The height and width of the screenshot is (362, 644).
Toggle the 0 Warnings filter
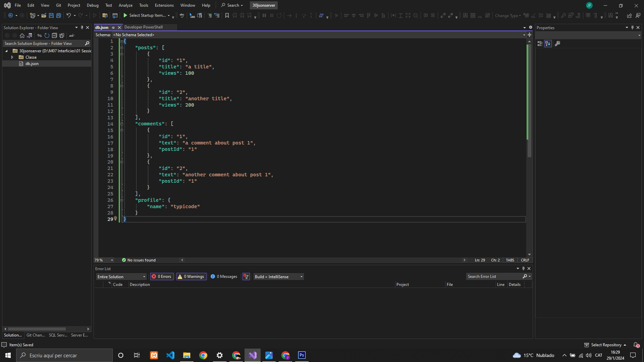191,277
